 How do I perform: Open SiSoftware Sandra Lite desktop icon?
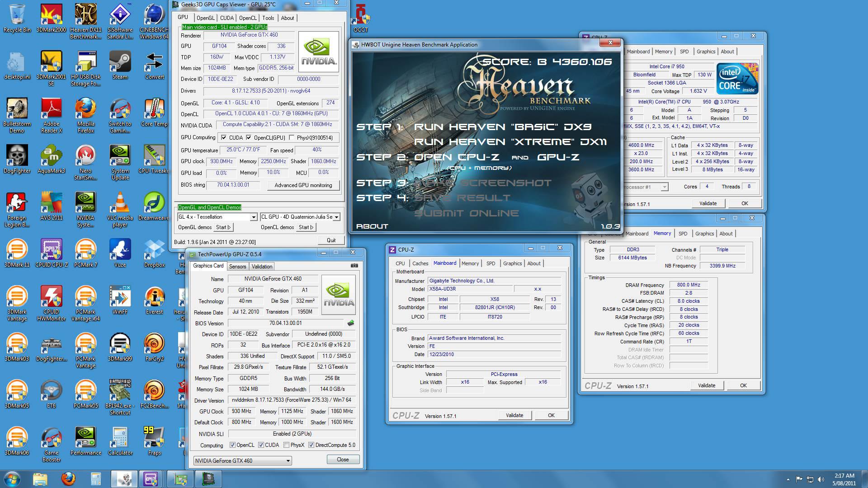pyautogui.click(x=120, y=22)
